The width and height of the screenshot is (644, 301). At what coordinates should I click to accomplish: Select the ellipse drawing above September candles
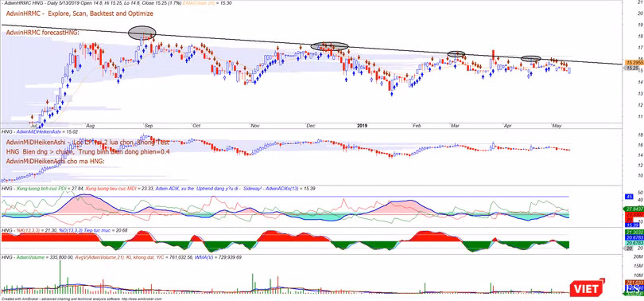point(142,33)
